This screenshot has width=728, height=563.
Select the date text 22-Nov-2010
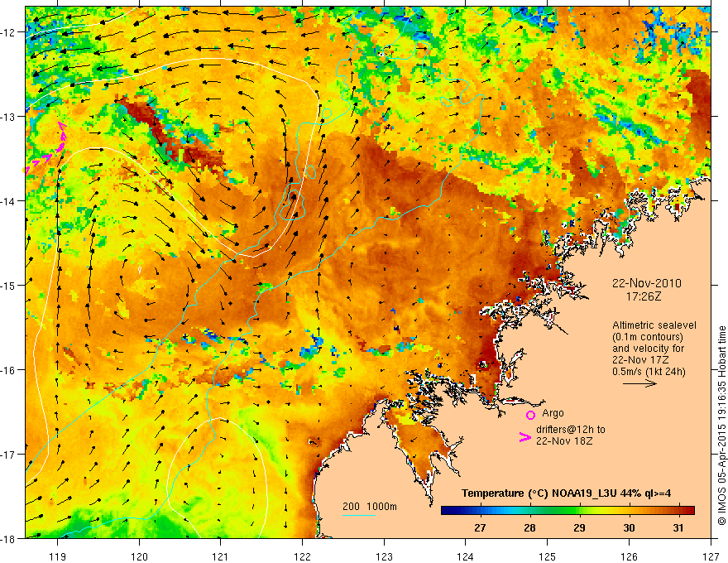646,283
